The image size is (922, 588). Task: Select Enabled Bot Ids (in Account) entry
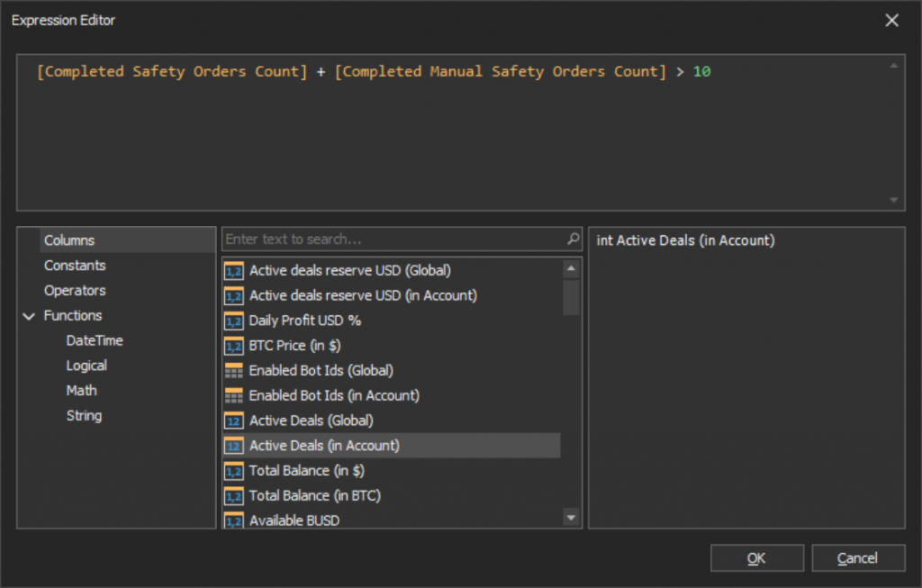pos(334,395)
